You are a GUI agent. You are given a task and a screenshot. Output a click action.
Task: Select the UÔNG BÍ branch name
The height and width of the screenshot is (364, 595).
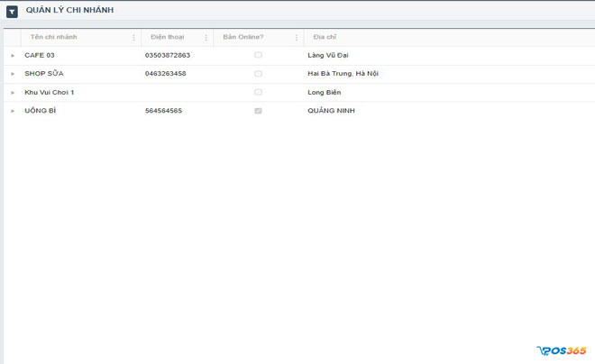click(x=41, y=110)
